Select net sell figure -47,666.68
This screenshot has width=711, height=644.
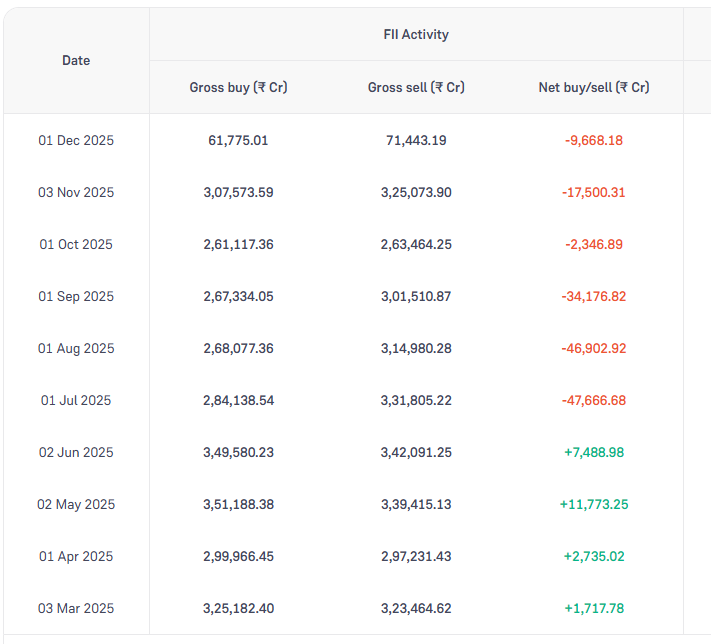(593, 400)
